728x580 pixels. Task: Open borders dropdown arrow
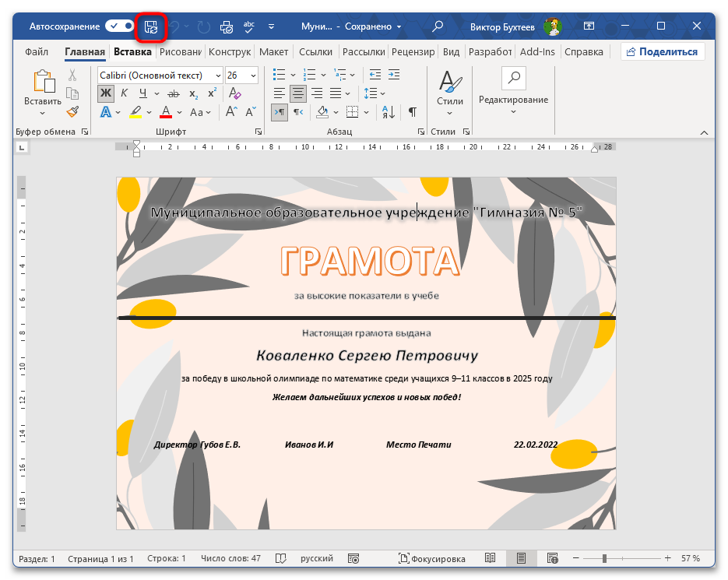click(366, 112)
